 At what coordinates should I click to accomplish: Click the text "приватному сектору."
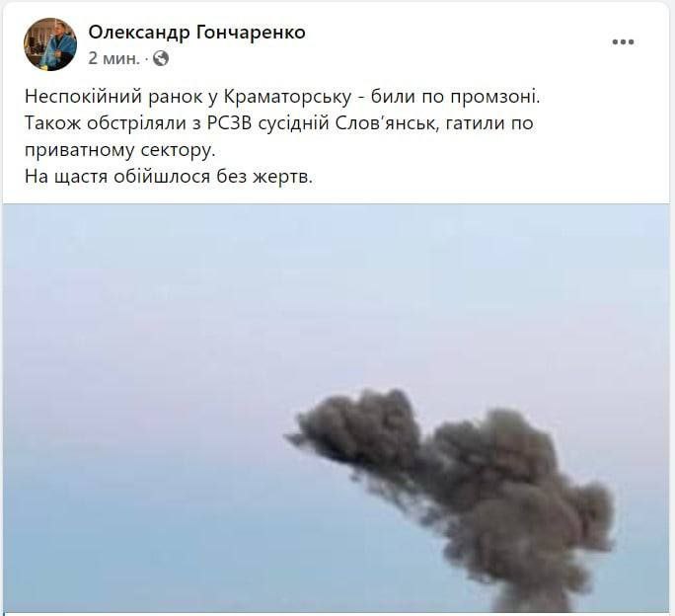pos(119,150)
